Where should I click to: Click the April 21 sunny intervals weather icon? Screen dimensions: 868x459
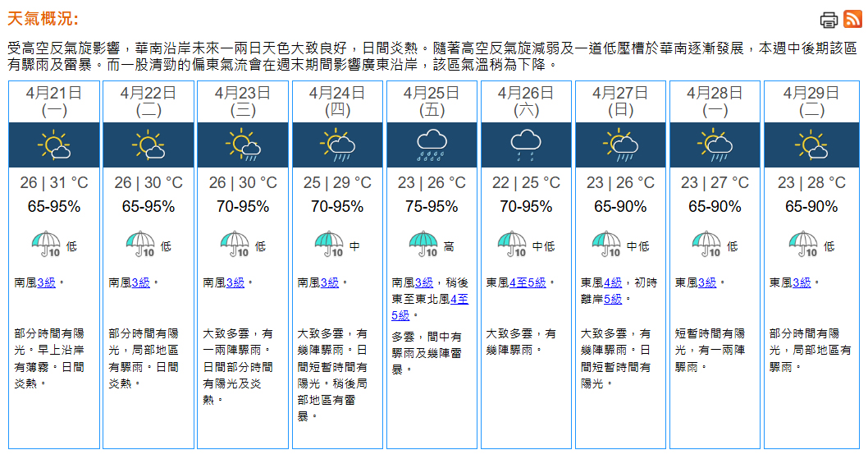[54, 145]
